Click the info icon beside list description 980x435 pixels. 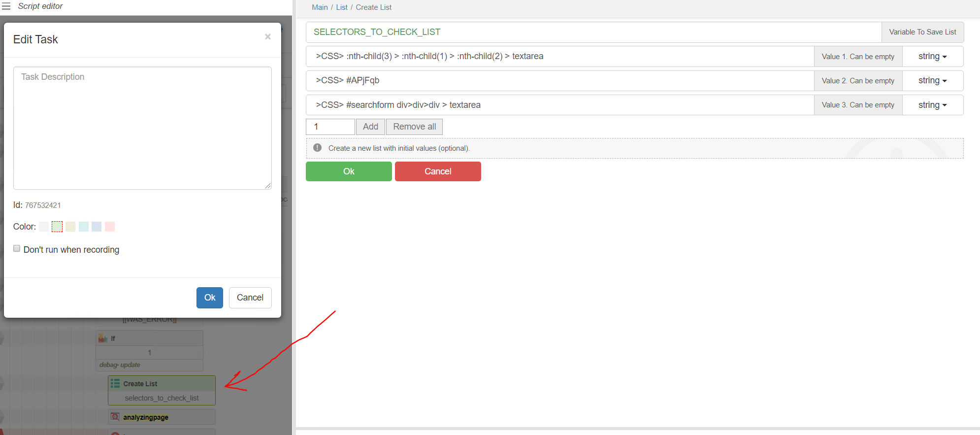coord(318,148)
